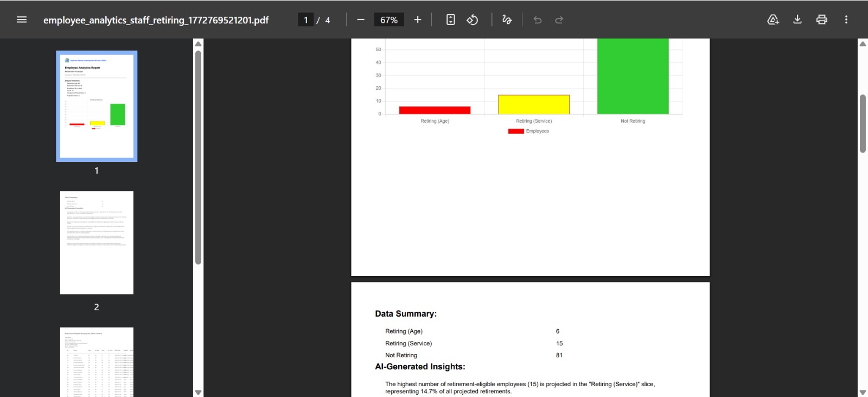Click the 'Retiring (Age)' chart axis label
Image resolution: width=868 pixels, height=397 pixels.
[x=435, y=121]
